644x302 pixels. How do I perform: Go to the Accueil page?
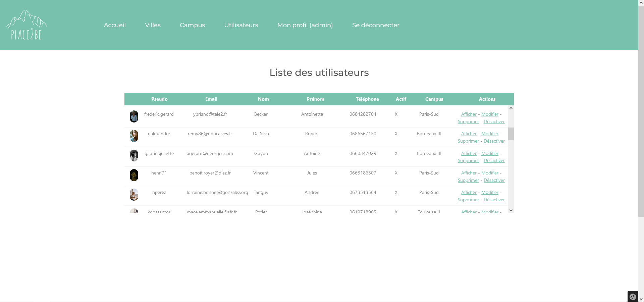(115, 25)
